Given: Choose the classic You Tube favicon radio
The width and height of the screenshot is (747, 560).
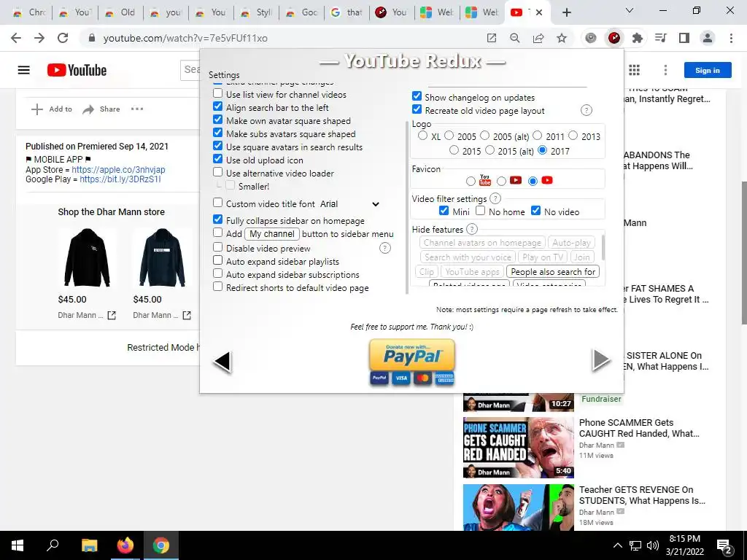Looking at the screenshot, I should coord(471,181).
